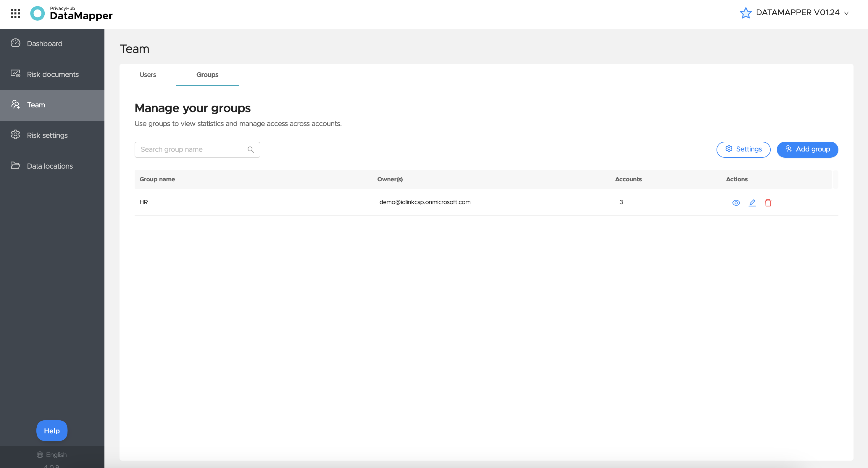The width and height of the screenshot is (868, 468).
Task: Select the Groups tab
Action: tap(207, 75)
